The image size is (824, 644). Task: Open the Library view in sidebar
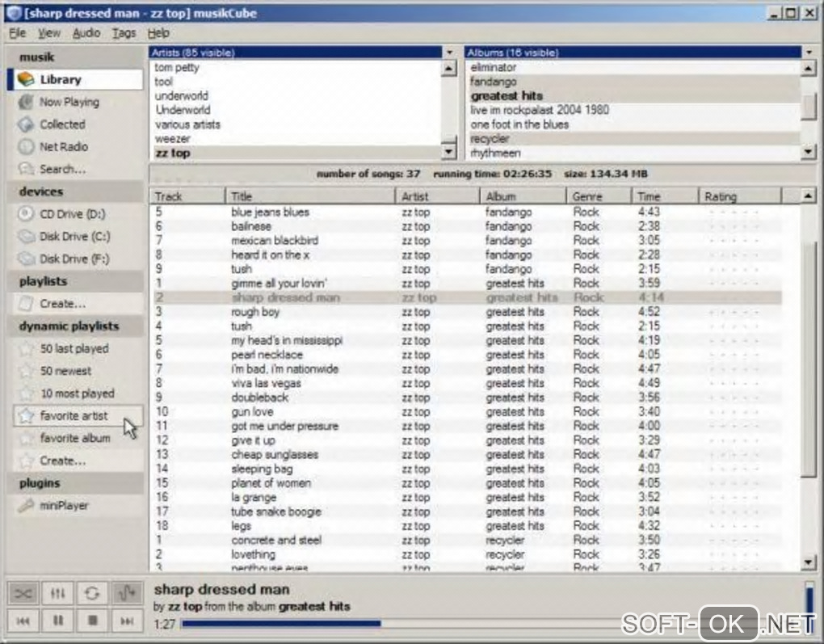click(76, 79)
